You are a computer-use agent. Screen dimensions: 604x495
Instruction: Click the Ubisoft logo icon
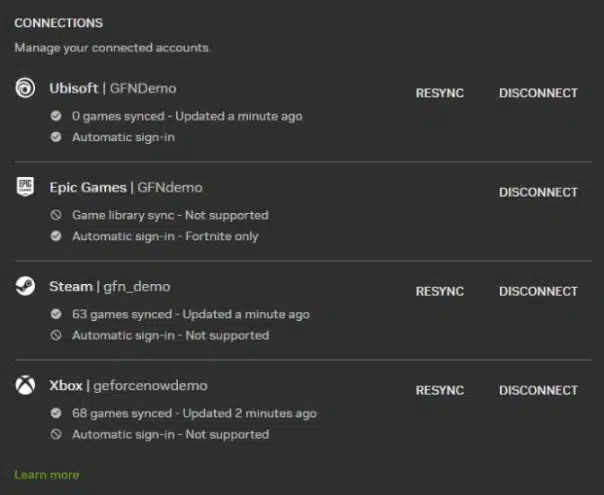25,88
